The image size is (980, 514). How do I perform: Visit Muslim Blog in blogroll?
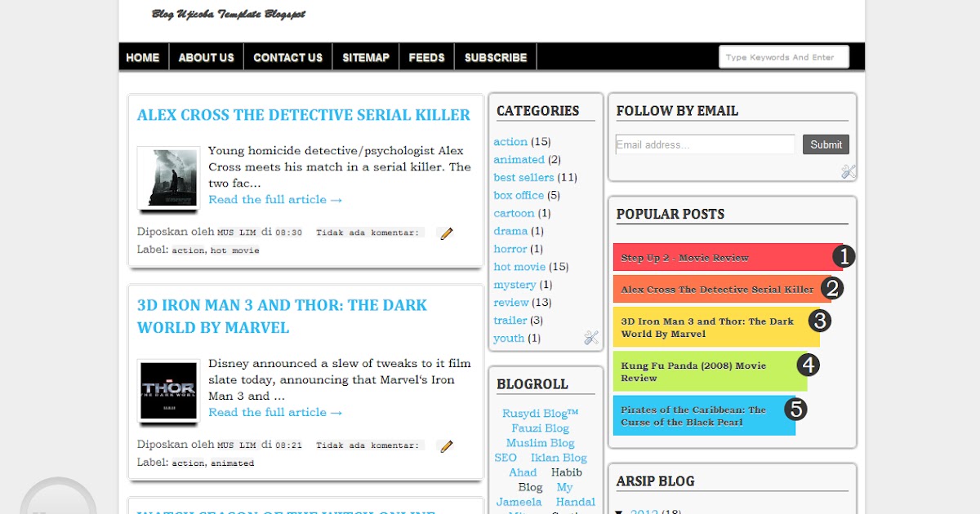(540, 443)
